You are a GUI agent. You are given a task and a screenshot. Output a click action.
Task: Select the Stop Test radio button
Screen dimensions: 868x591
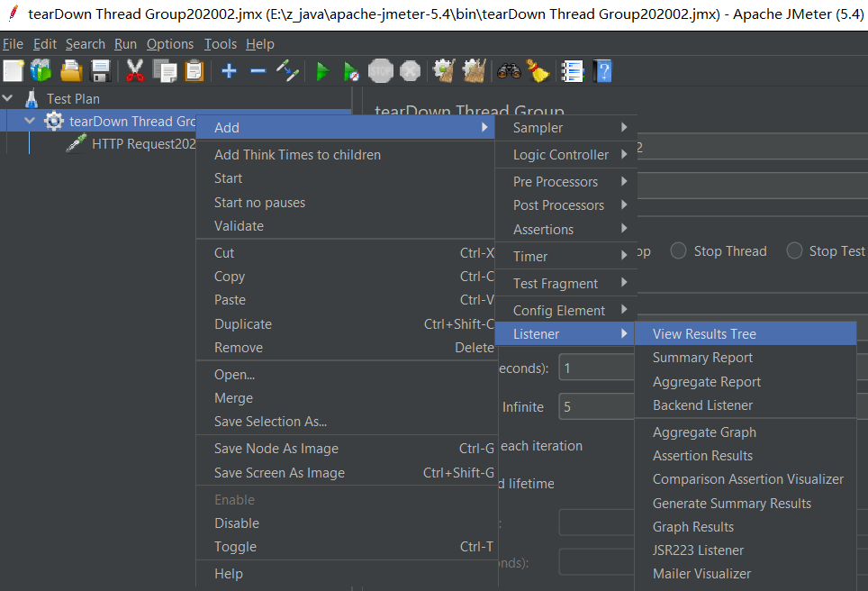click(794, 251)
